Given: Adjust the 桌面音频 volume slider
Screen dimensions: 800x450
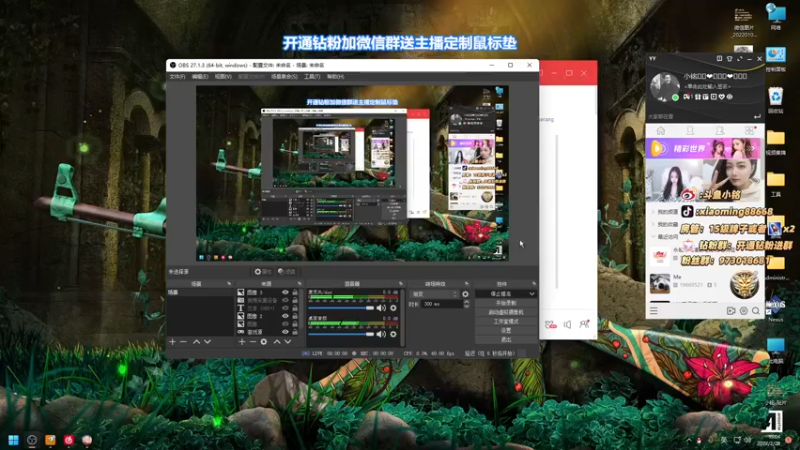Looking at the screenshot, I should [341, 334].
